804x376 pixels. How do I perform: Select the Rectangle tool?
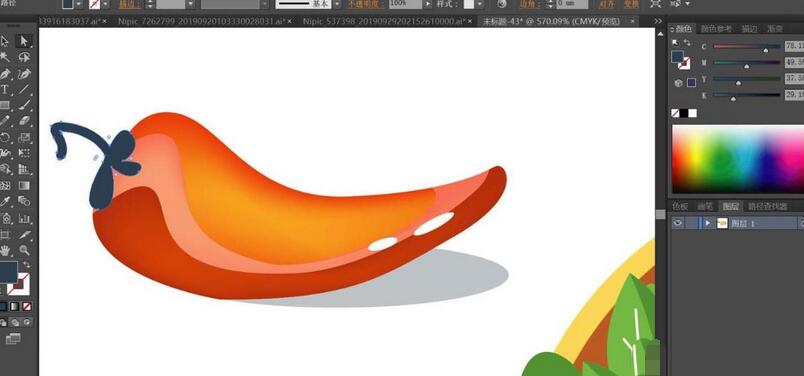point(5,105)
